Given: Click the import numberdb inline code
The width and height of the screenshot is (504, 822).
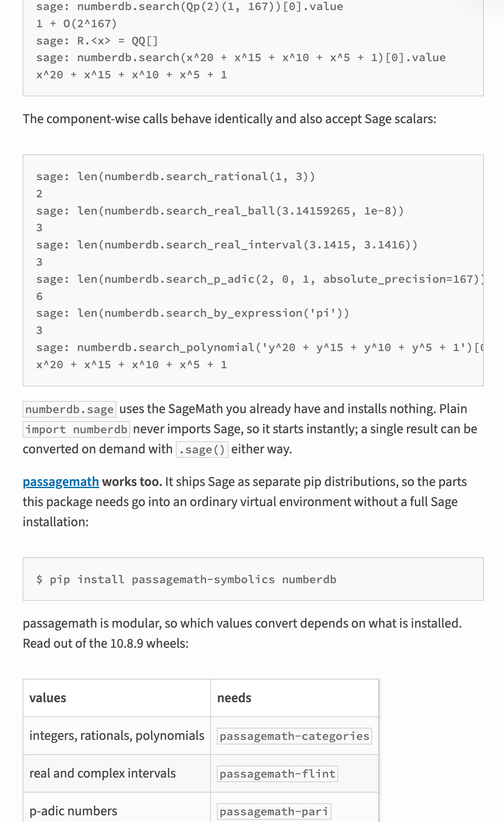Looking at the screenshot, I should (76, 429).
